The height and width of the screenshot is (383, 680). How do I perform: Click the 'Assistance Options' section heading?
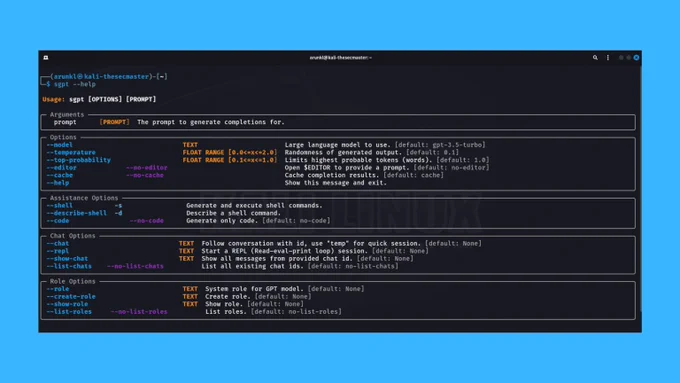tap(84, 198)
